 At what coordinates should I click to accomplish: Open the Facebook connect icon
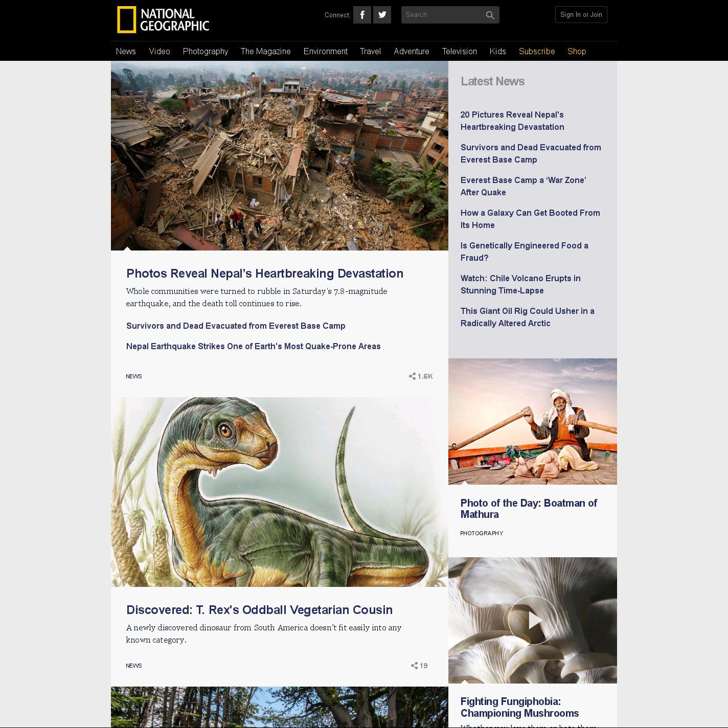tap(362, 15)
